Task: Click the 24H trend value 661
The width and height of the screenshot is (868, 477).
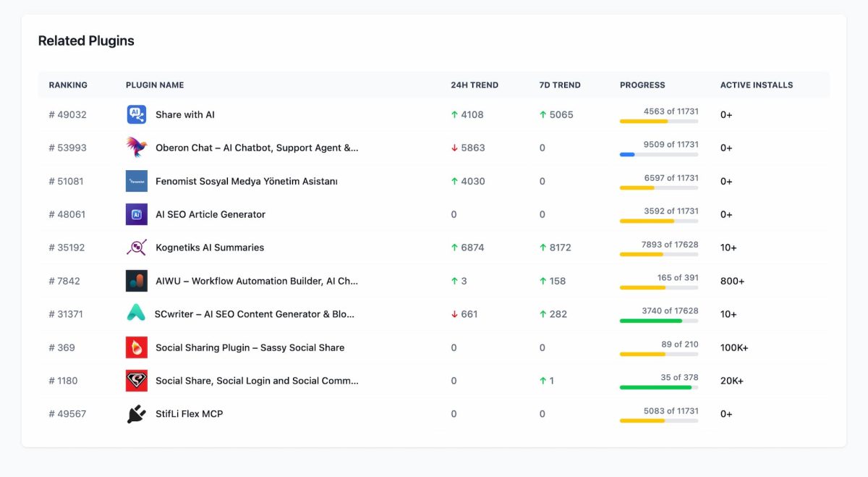Action: [x=469, y=314]
